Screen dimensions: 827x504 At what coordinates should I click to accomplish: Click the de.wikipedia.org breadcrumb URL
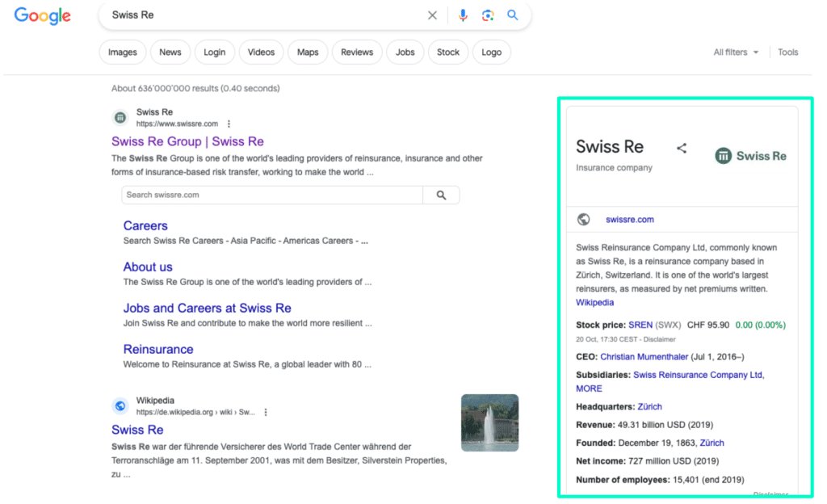point(195,412)
